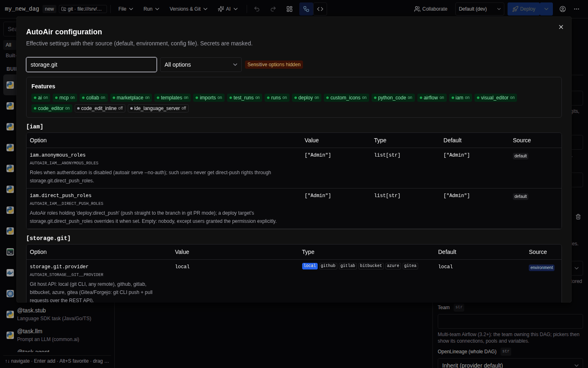Toggle the ide_language_server off chip
The height and width of the screenshot is (368, 588).
(x=158, y=108)
